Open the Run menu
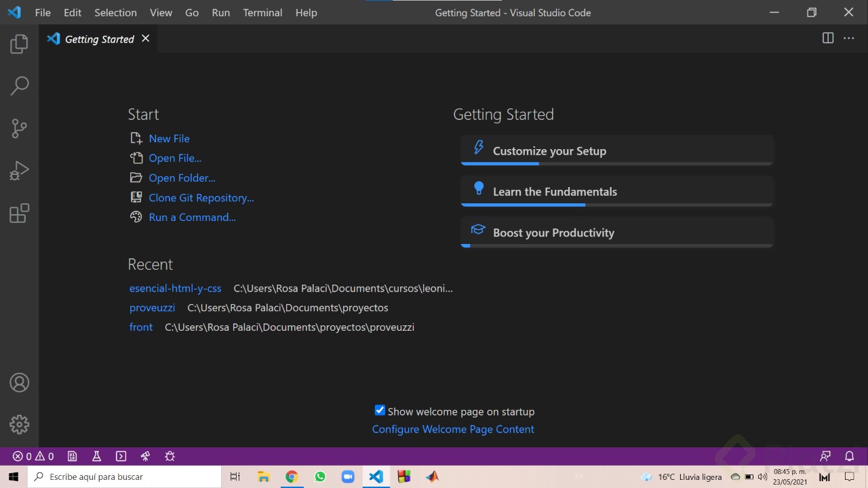Image resolution: width=868 pixels, height=488 pixels. [x=221, y=12]
